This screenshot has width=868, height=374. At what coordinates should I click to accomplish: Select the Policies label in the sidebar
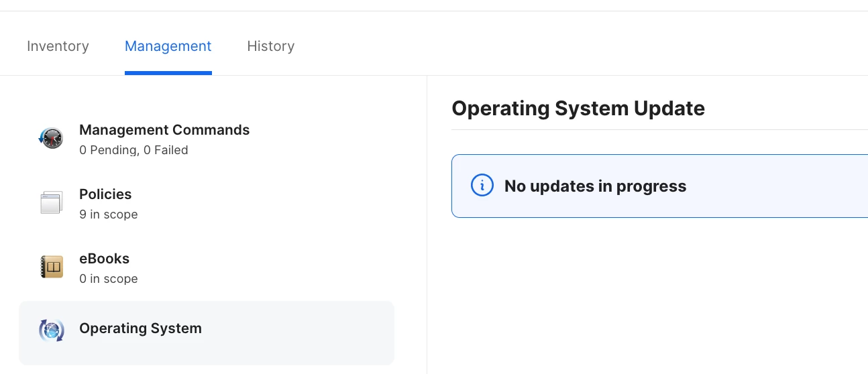[x=105, y=194]
